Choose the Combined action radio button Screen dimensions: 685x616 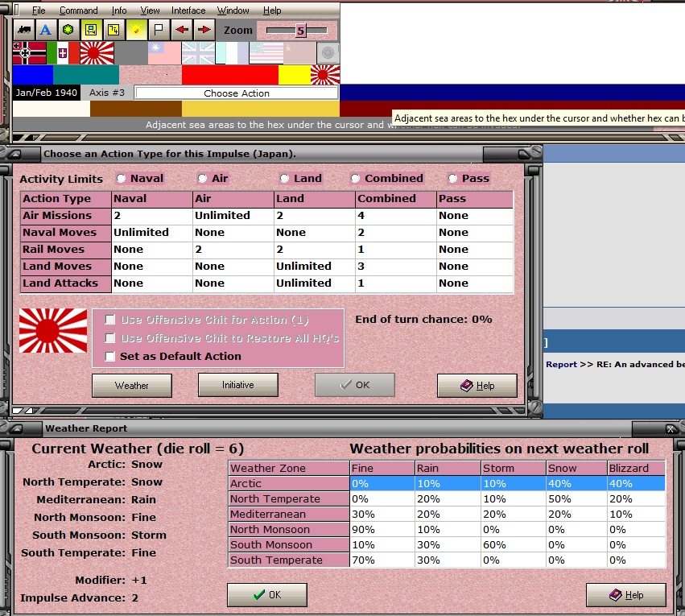pos(355,178)
